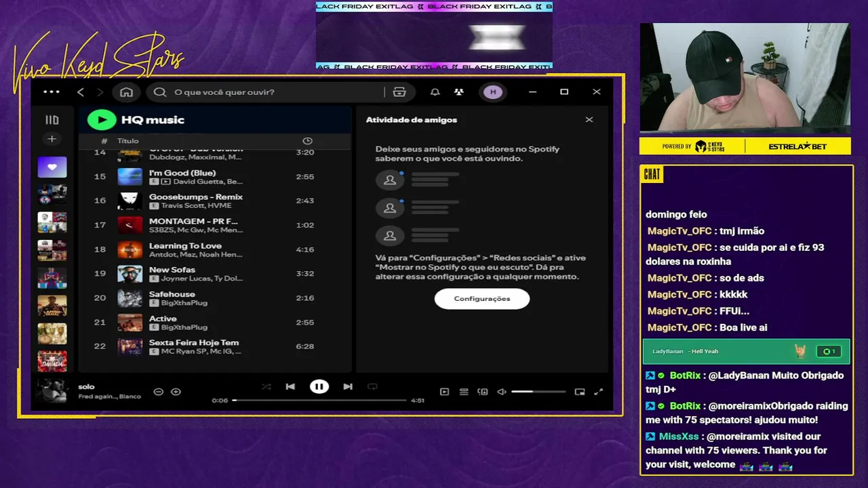Mute with the volume speaker icon
Image resolution: width=868 pixels, height=488 pixels.
502,392
